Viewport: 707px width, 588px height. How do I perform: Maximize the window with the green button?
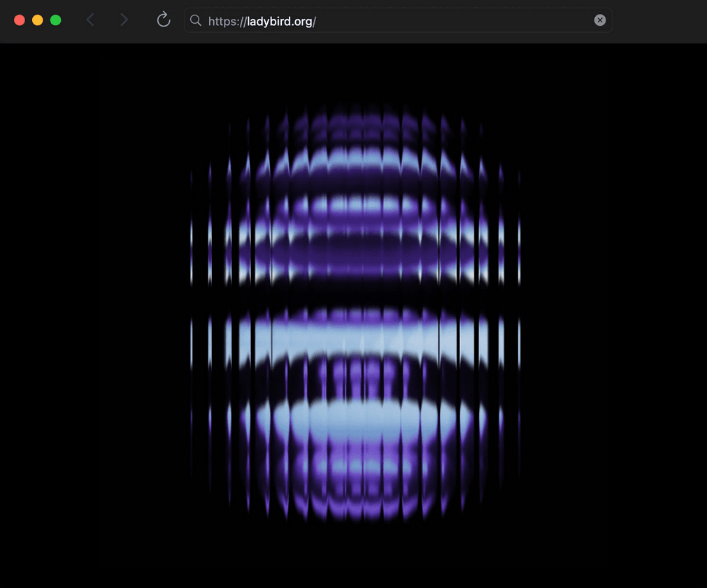coord(56,20)
